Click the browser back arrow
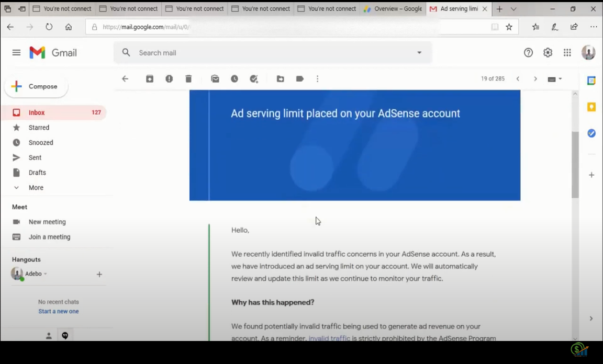Image resolution: width=603 pixels, height=364 pixels. click(10, 27)
